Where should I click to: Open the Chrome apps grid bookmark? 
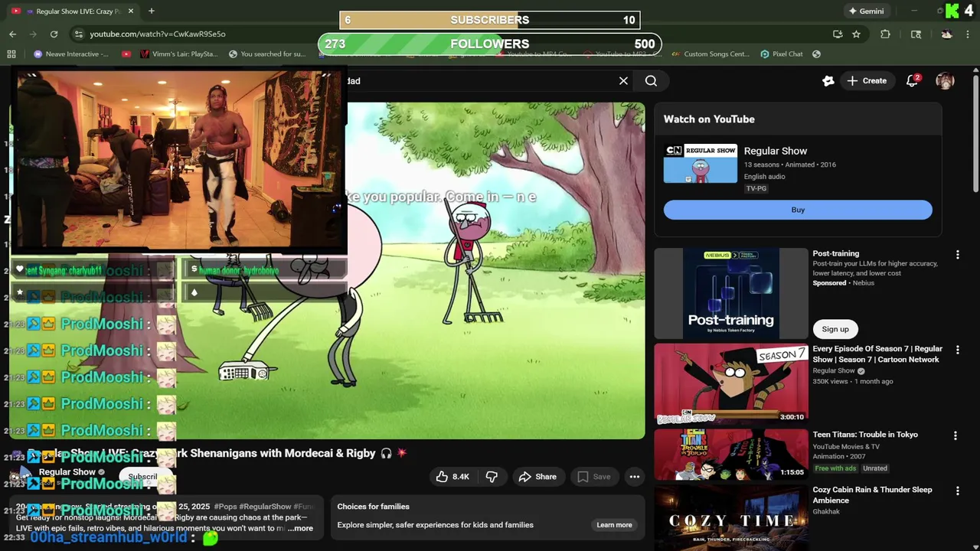coord(11,54)
